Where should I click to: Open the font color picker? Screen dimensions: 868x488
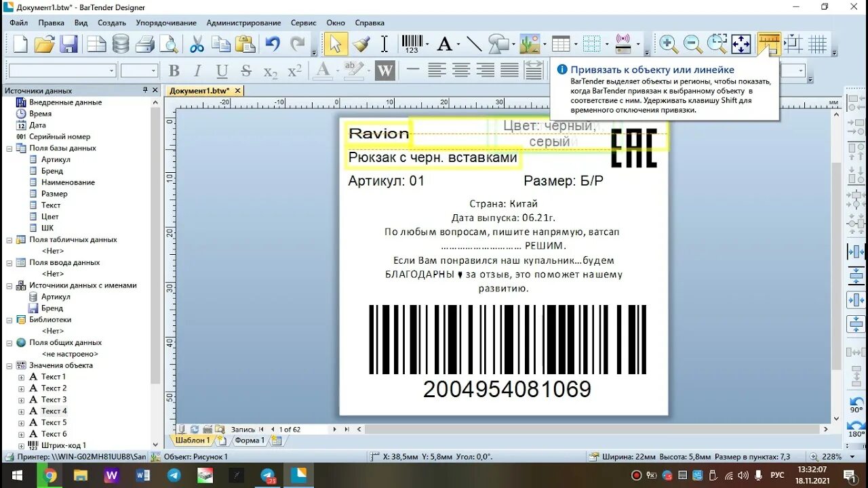[323, 70]
